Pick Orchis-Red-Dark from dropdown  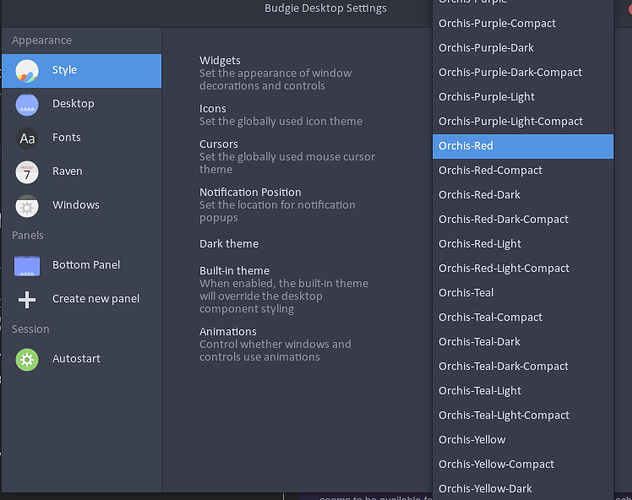click(523, 195)
